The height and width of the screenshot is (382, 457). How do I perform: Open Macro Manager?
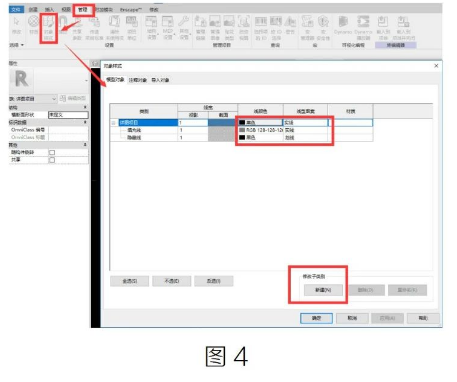pyautogui.click(x=307, y=28)
